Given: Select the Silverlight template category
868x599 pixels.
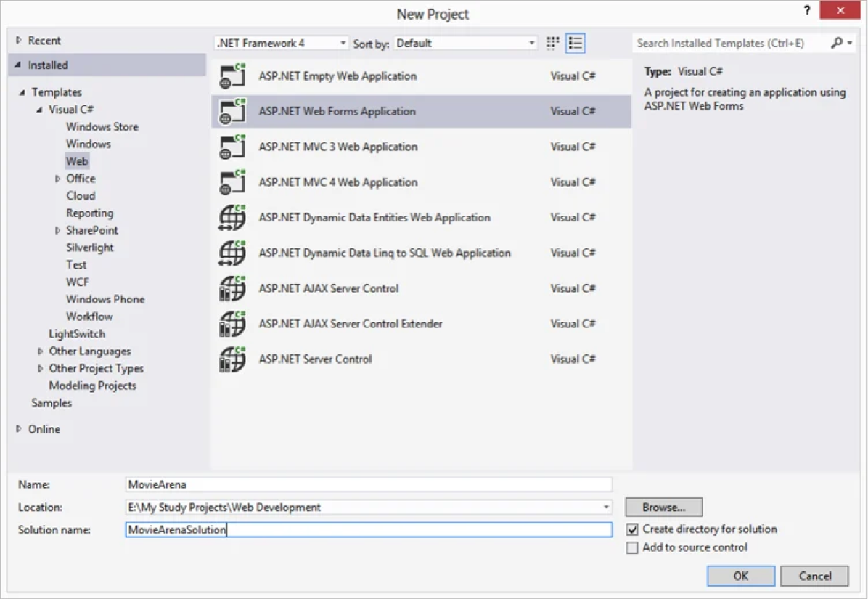Looking at the screenshot, I should click(90, 248).
